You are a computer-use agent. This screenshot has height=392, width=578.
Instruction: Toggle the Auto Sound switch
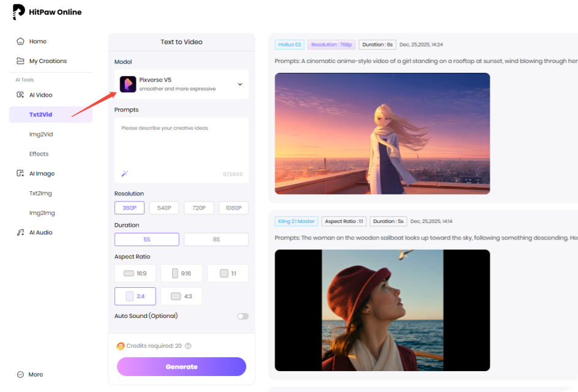click(242, 316)
